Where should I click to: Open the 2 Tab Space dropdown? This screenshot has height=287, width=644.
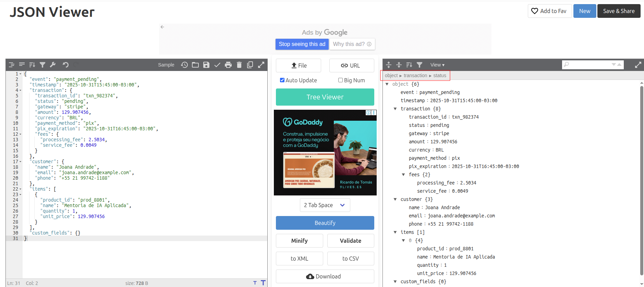pyautogui.click(x=325, y=205)
